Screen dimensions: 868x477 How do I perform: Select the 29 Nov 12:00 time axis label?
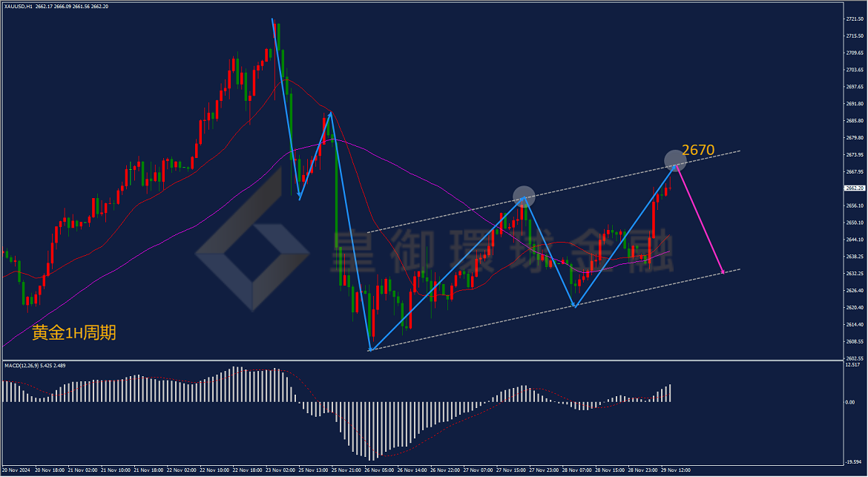tap(675, 470)
